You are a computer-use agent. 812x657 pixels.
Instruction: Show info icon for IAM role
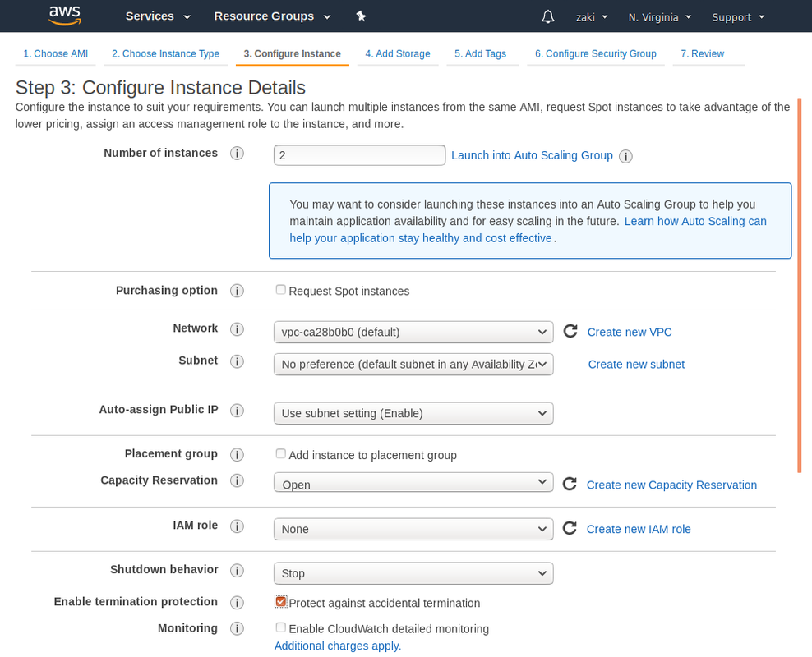coord(237,526)
